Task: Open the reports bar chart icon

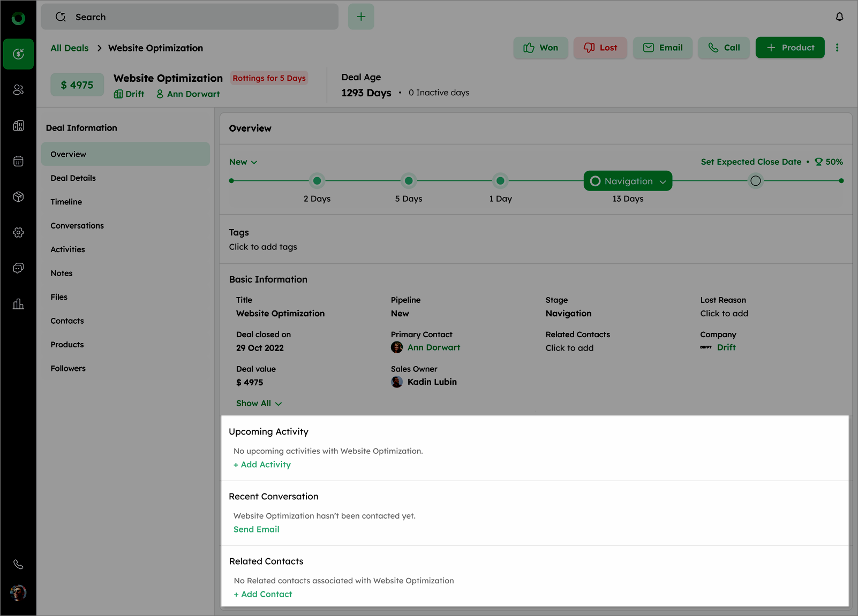Action: (18, 304)
